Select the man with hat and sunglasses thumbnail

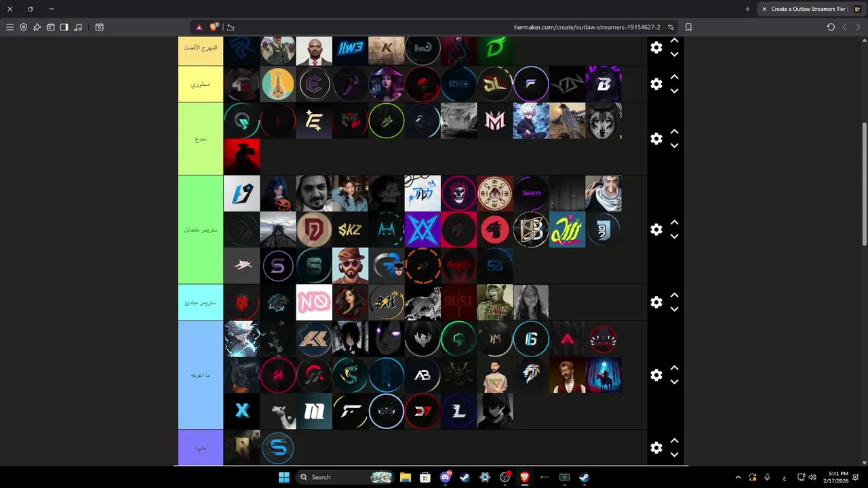[350, 266]
